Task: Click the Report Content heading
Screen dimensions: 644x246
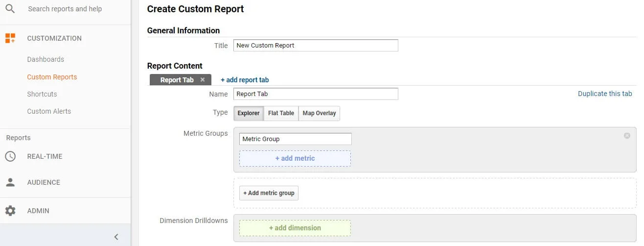Action: pyautogui.click(x=175, y=66)
